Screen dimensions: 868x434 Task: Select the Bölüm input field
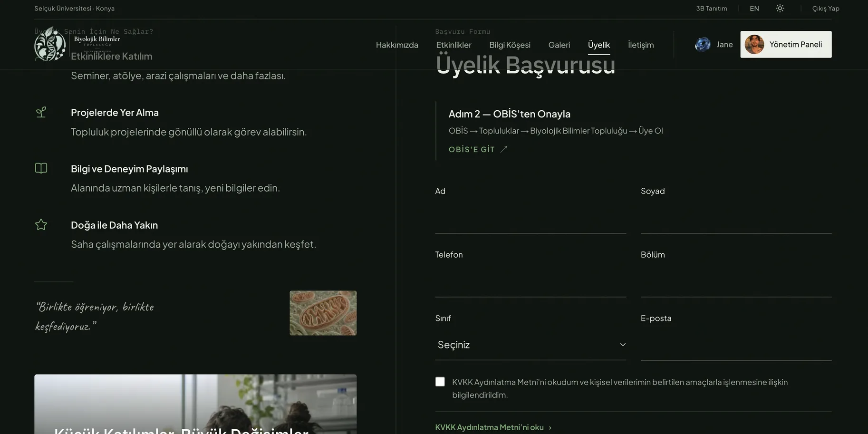(x=736, y=282)
